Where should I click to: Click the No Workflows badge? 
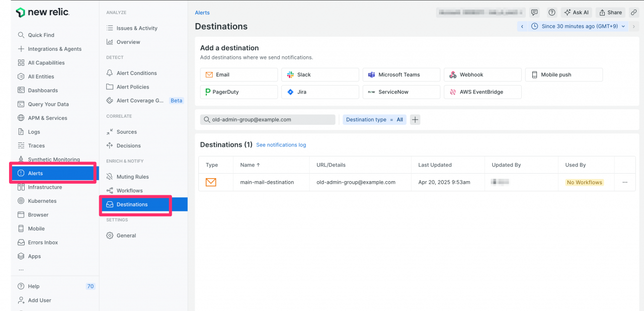point(584,183)
